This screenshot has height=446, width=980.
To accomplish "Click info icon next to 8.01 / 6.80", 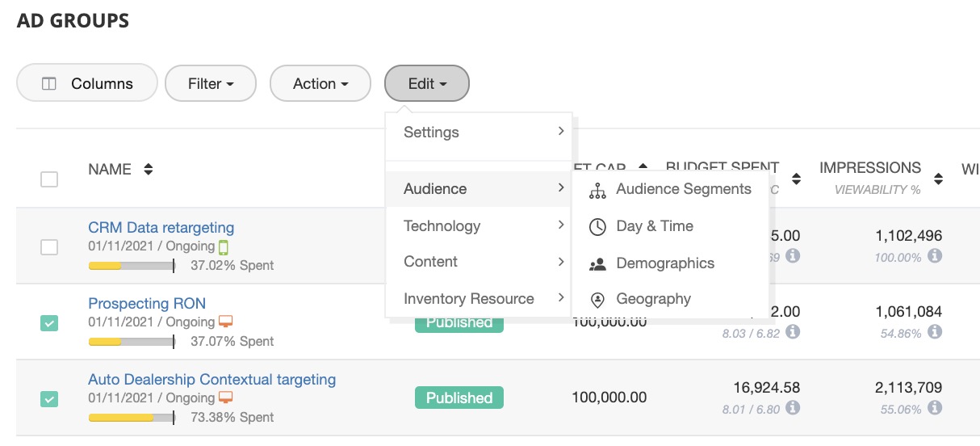I will pyautogui.click(x=793, y=408).
